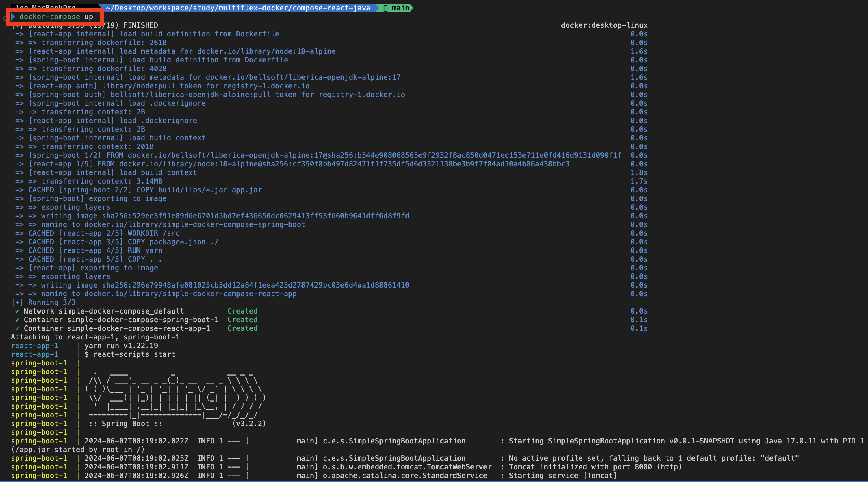This screenshot has height=482, width=868.
Task: Click the [+] marker before Running 3/3
Action: 17,302
